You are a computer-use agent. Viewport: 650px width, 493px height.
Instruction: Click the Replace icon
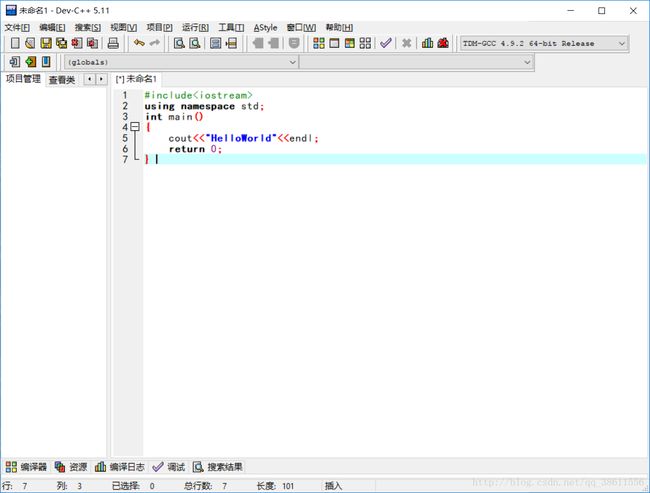(x=194, y=43)
